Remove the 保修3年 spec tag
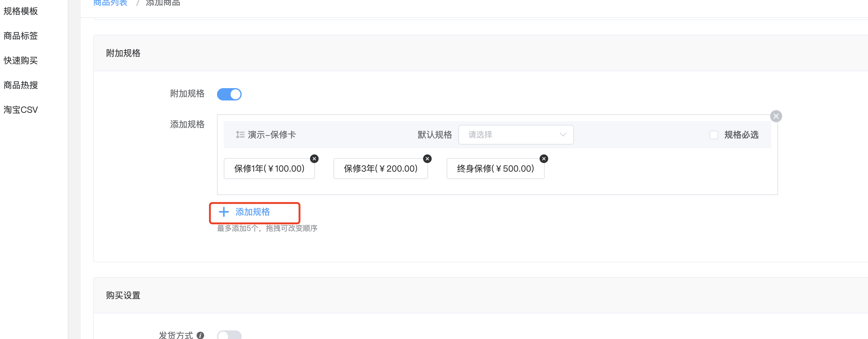The width and height of the screenshot is (868, 339). point(427,159)
